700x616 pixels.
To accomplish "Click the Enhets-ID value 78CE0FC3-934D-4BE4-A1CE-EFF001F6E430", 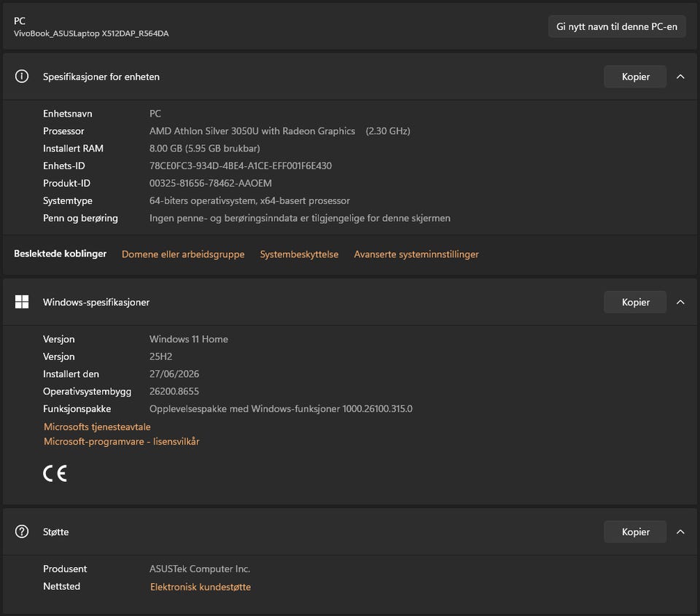I will click(241, 166).
